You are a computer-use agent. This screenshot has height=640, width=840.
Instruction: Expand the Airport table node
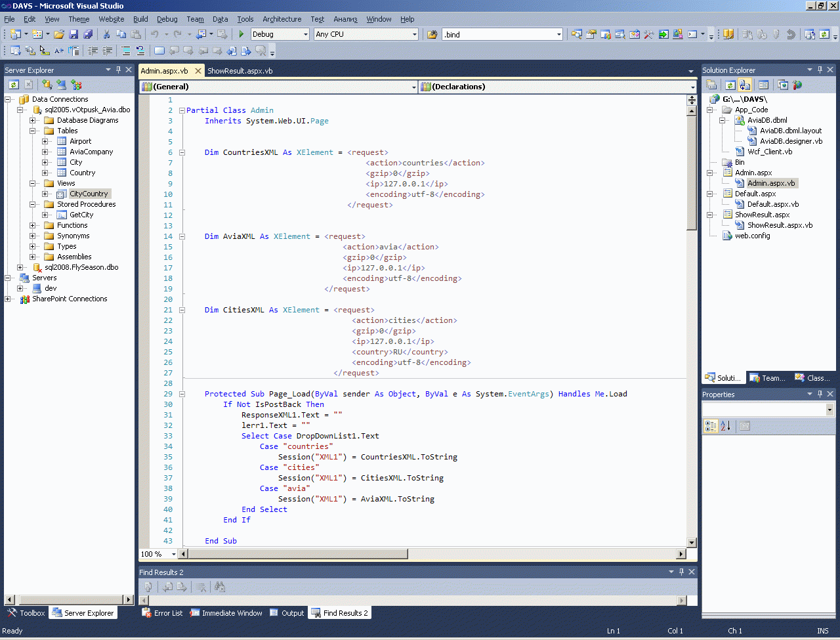(x=45, y=141)
